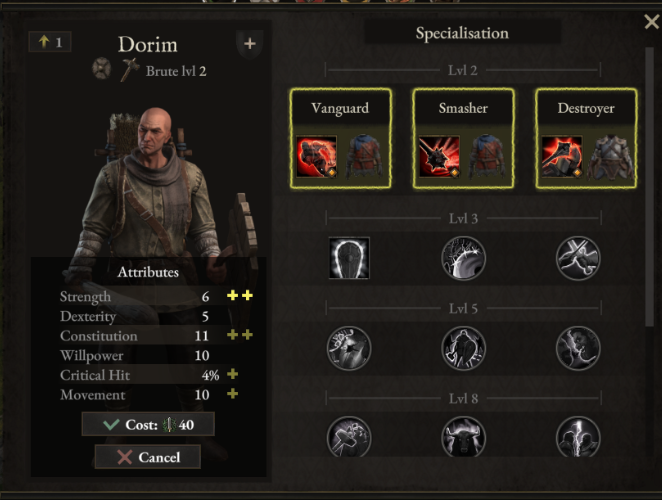The image size is (662, 500).
Task: Confirm the upgrade with Cost 40 button
Action: click(x=148, y=424)
